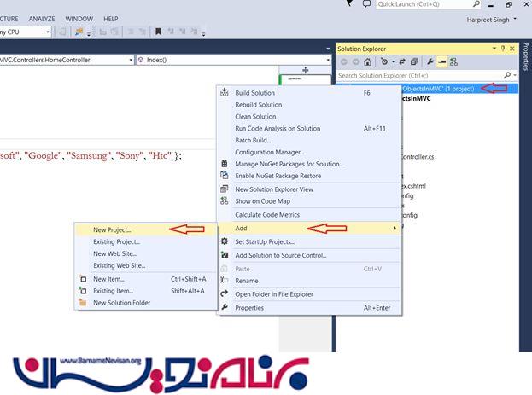
Task: Choose Existing Web Site...
Action: [x=146, y=266]
